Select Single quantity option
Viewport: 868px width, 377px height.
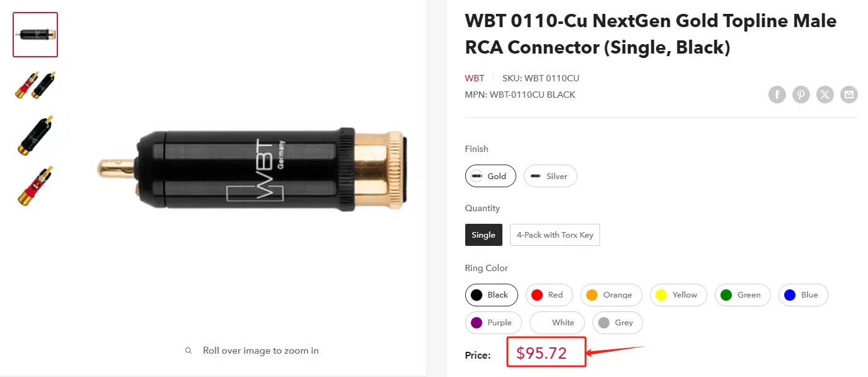pyautogui.click(x=483, y=235)
